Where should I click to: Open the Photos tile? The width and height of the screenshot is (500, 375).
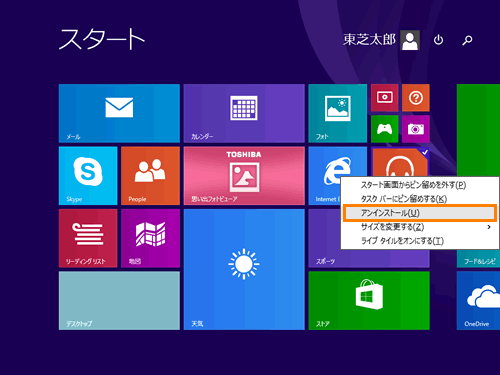[x=338, y=113]
